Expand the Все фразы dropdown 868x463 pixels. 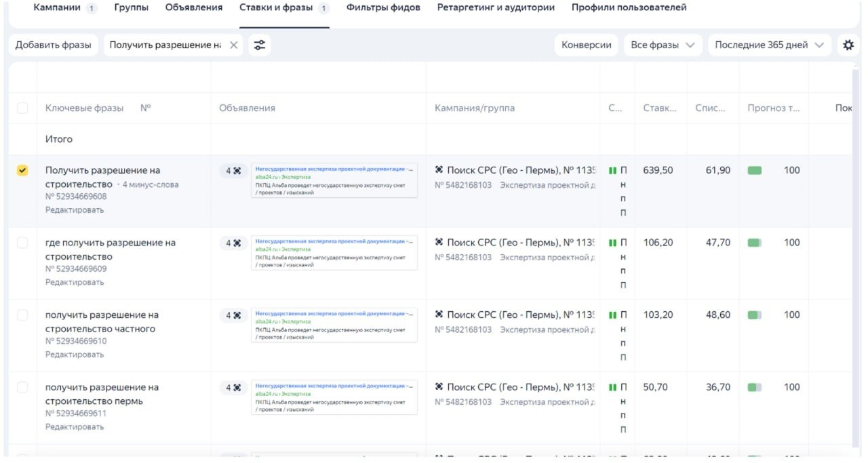(x=663, y=45)
